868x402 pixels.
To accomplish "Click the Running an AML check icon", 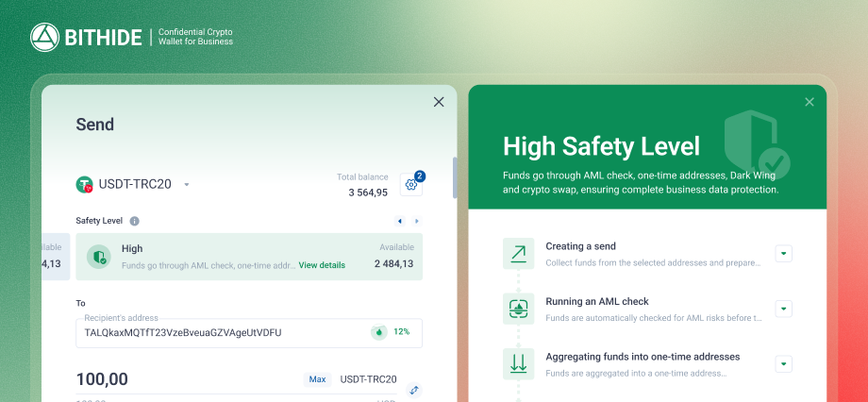I will click(x=518, y=309).
